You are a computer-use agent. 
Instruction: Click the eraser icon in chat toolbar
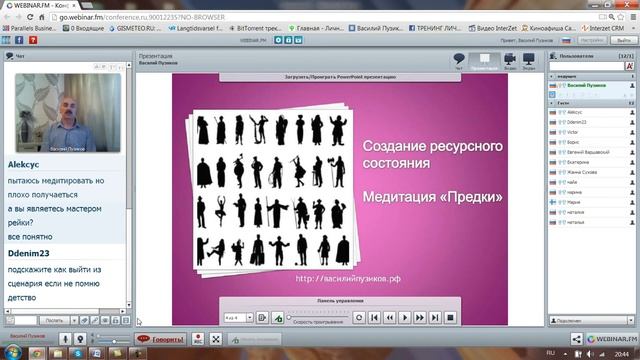[x=84, y=320]
